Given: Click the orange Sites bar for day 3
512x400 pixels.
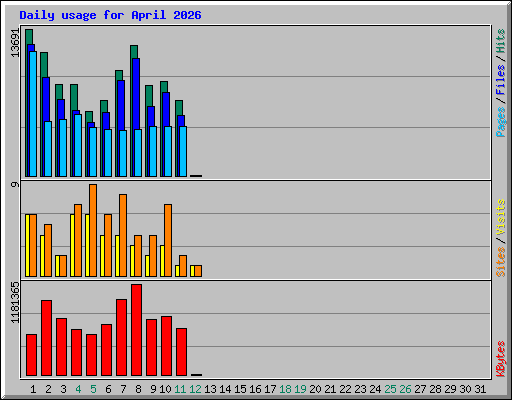Looking at the screenshot, I should tap(63, 266).
